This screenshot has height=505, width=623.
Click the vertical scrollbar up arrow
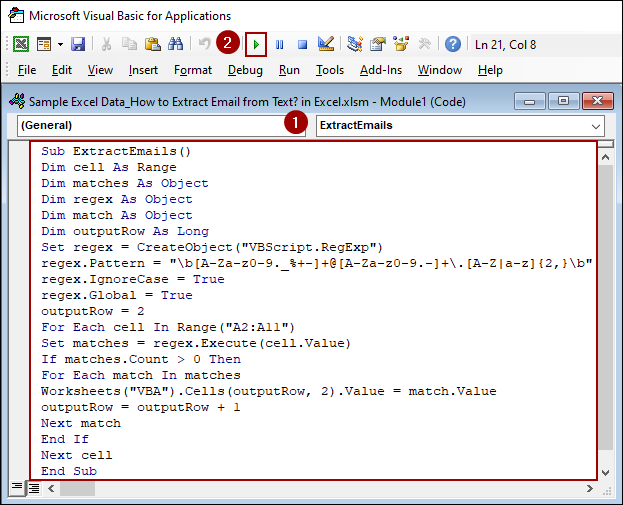(x=606, y=157)
